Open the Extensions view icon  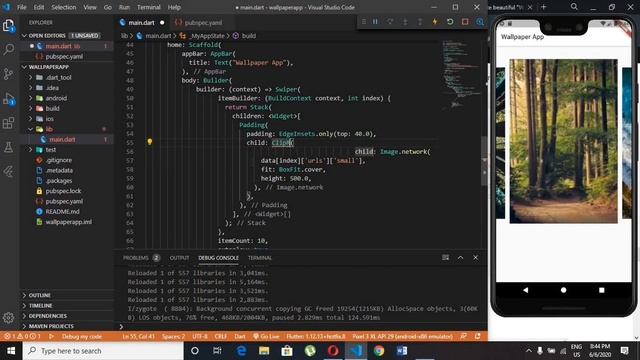tap(9, 123)
